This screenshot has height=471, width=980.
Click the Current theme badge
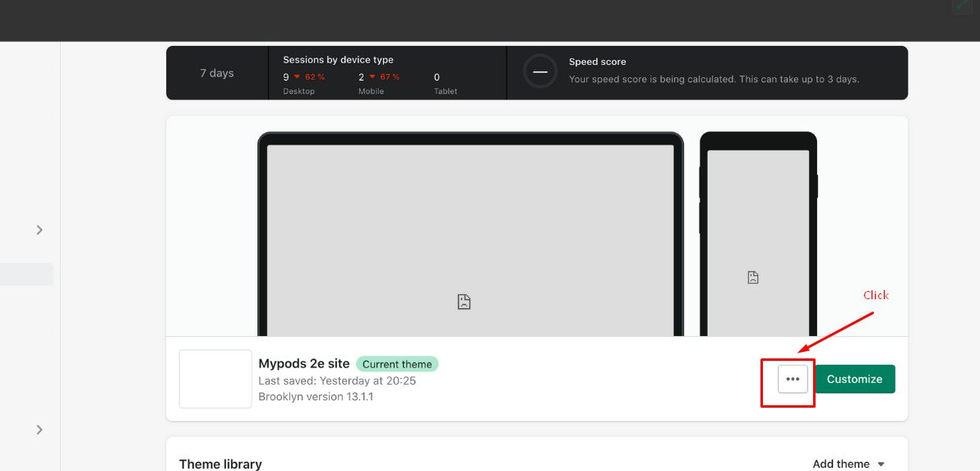[397, 364]
